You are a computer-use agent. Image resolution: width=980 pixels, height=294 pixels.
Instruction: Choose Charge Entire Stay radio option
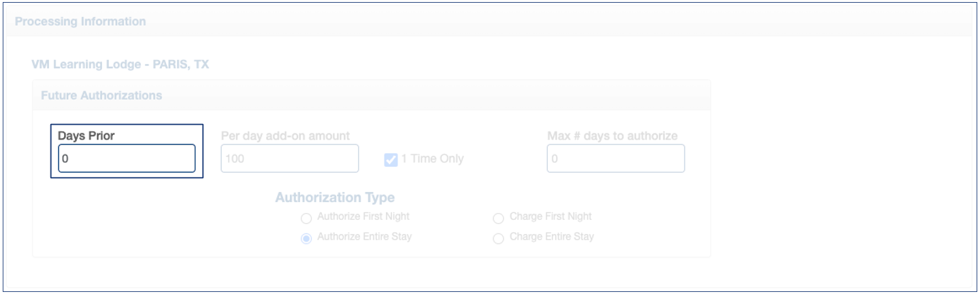pyautogui.click(x=498, y=238)
